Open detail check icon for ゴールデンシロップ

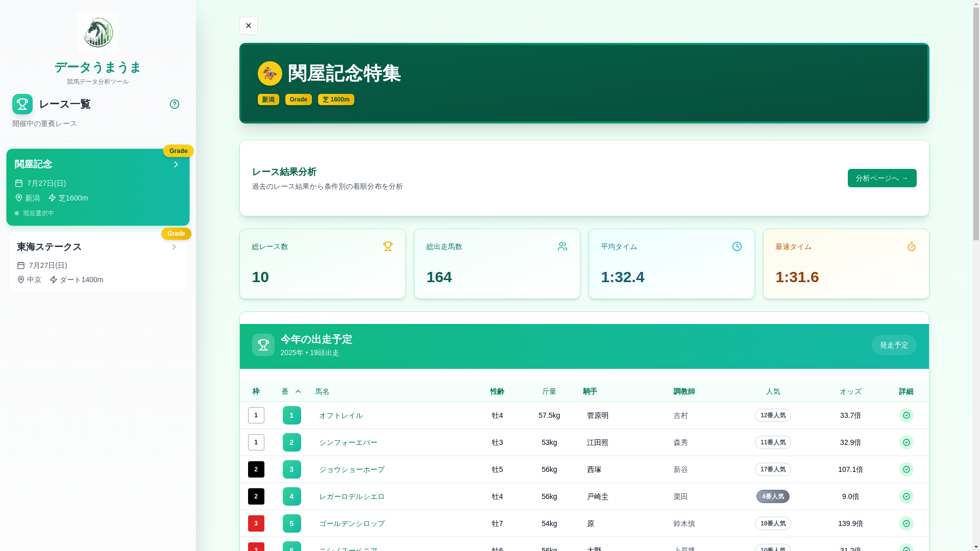click(x=906, y=523)
